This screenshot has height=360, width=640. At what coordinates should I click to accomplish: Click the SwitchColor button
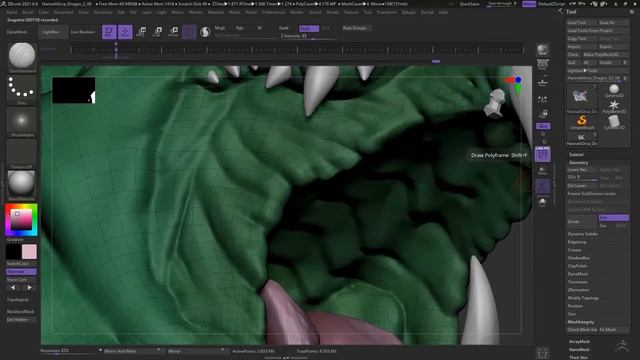click(x=21, y=264)
